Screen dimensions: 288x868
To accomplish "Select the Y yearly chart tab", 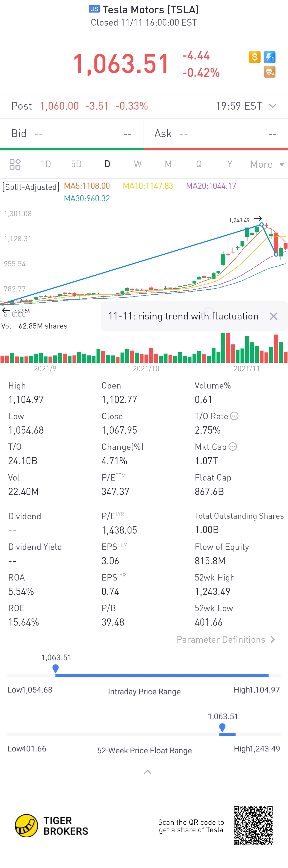I will pos(230,164).
